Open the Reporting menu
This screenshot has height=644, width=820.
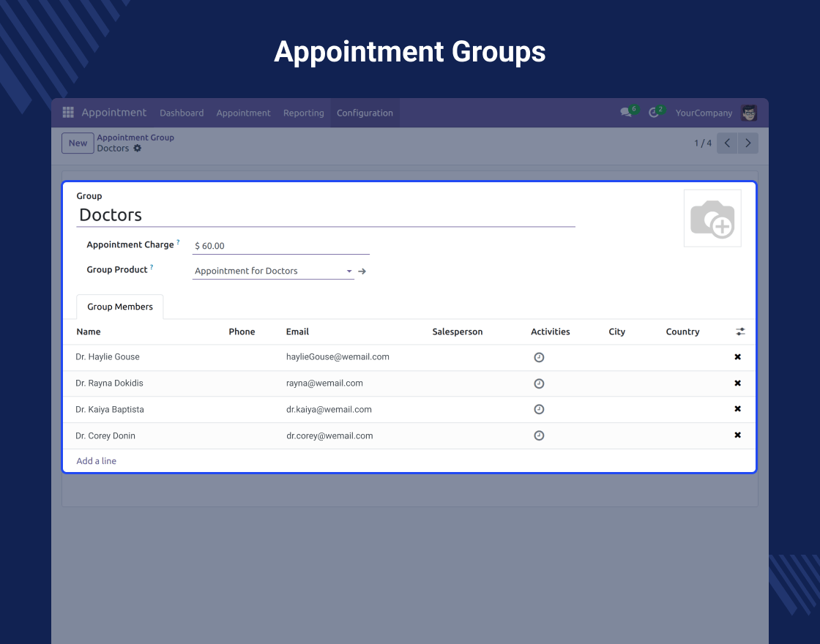pos(303,113)
